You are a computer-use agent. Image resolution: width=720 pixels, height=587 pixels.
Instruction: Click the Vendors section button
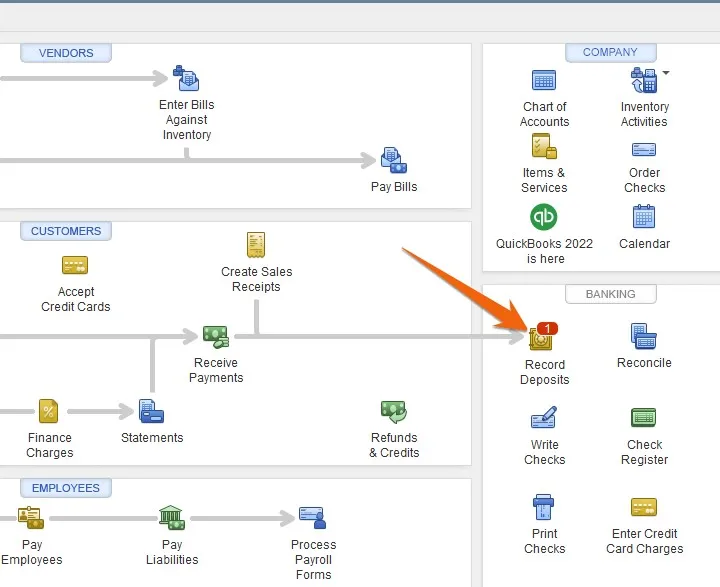65,53
